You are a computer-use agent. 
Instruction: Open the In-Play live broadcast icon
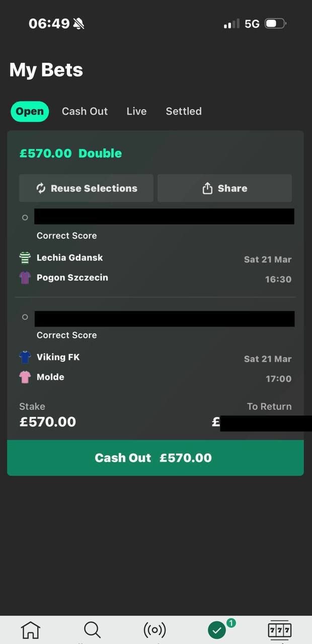pos(154,629)
